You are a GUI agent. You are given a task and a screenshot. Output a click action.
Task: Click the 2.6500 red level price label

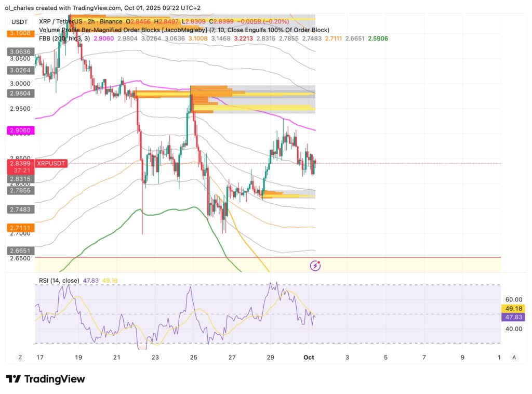20,257
